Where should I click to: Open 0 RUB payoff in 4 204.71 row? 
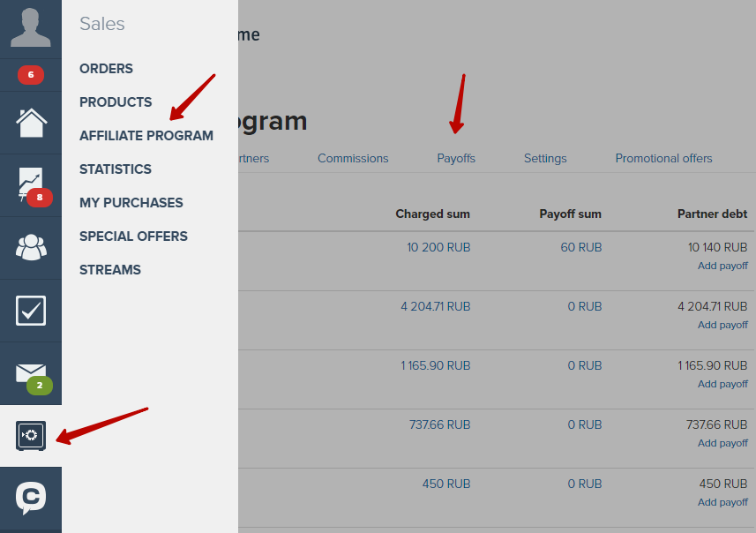584,307
